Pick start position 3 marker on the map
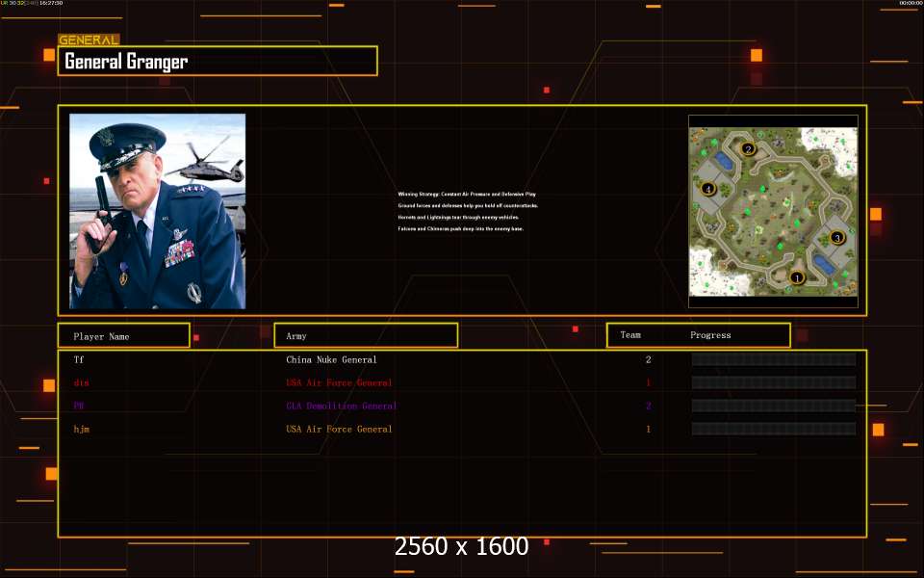This screenshot has height=578, width=924. pyautogui.click(x=836, y=237)
